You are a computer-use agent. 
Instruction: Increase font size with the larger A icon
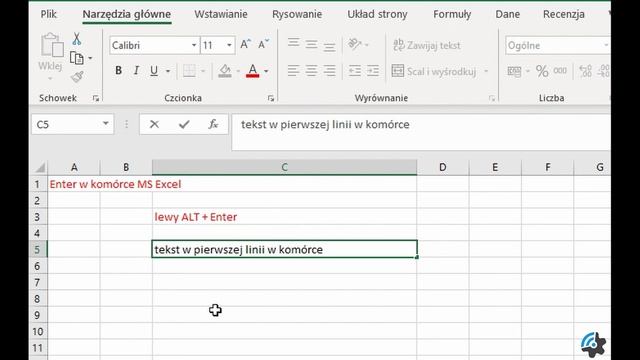tap(245, 44)
